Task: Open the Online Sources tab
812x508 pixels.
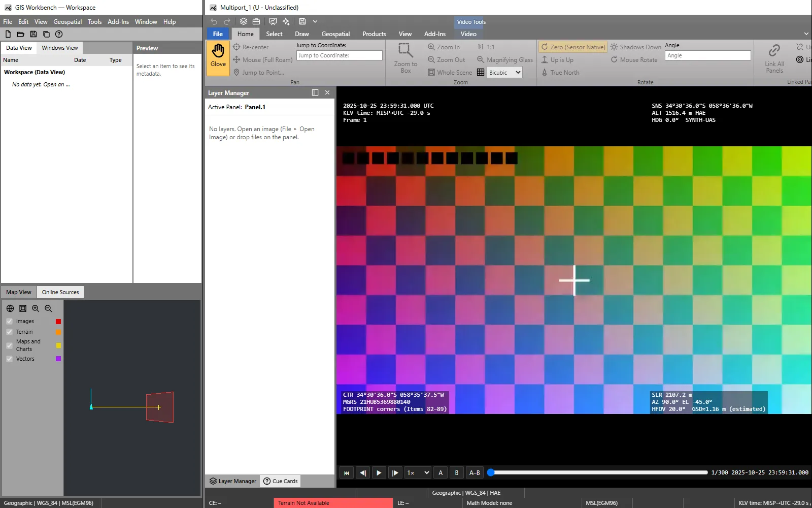Action: (60, 292)
